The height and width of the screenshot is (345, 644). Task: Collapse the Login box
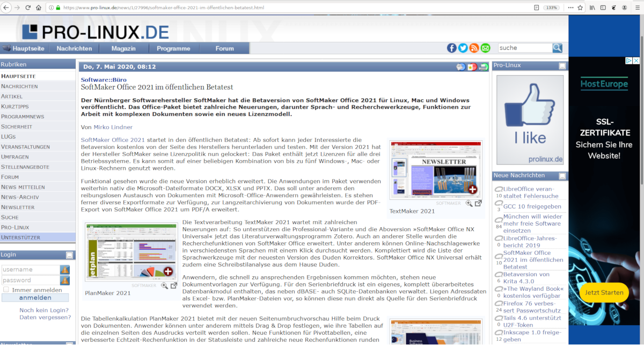click(69, 255)
